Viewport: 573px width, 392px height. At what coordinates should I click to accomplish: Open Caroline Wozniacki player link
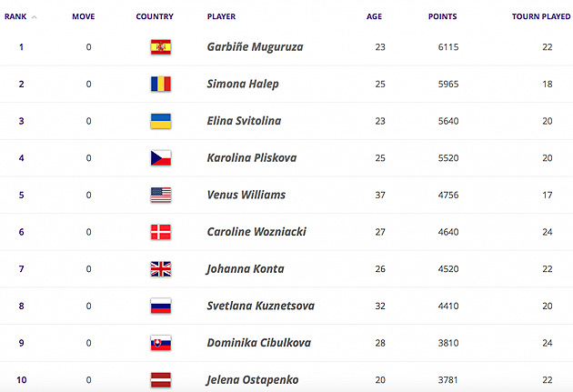pos(256,232)
